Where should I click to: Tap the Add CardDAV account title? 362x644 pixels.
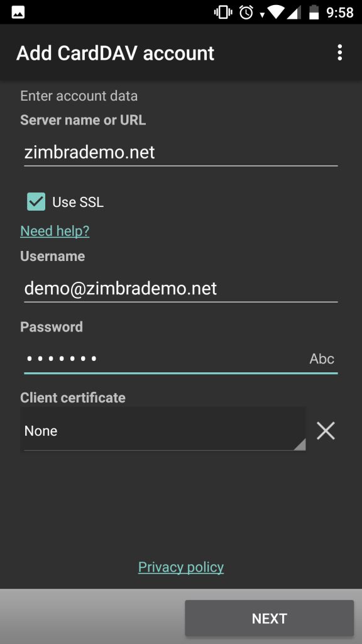click(x=116, y=53)
